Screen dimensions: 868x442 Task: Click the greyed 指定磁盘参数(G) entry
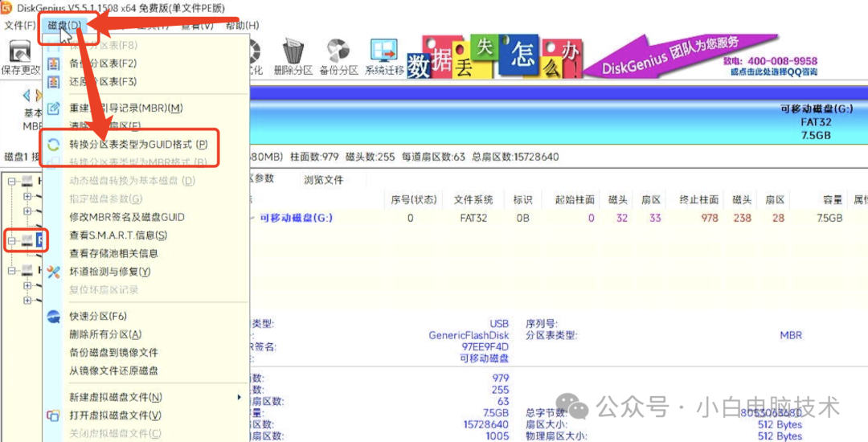pos(106,199)
